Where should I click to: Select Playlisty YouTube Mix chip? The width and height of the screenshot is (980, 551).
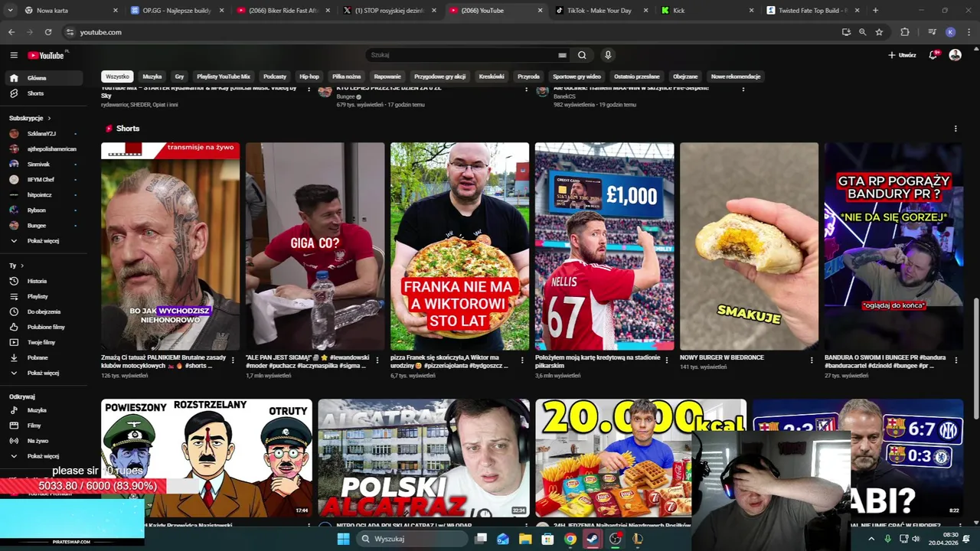pos(224,77)
